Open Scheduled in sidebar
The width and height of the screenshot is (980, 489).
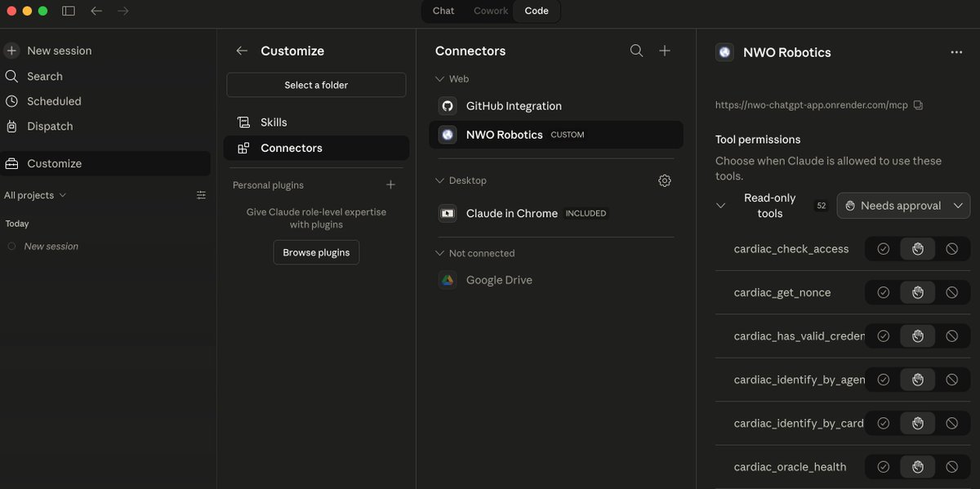pos(106,101)
